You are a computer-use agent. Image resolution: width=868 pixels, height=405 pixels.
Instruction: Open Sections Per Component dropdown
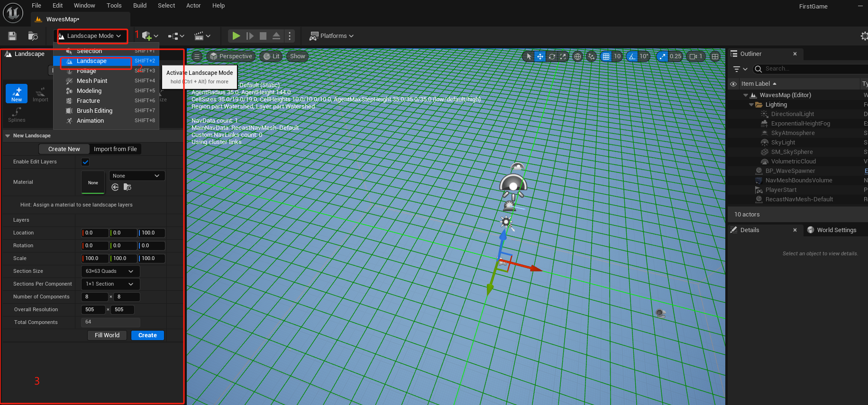click(x=110, y=284)
